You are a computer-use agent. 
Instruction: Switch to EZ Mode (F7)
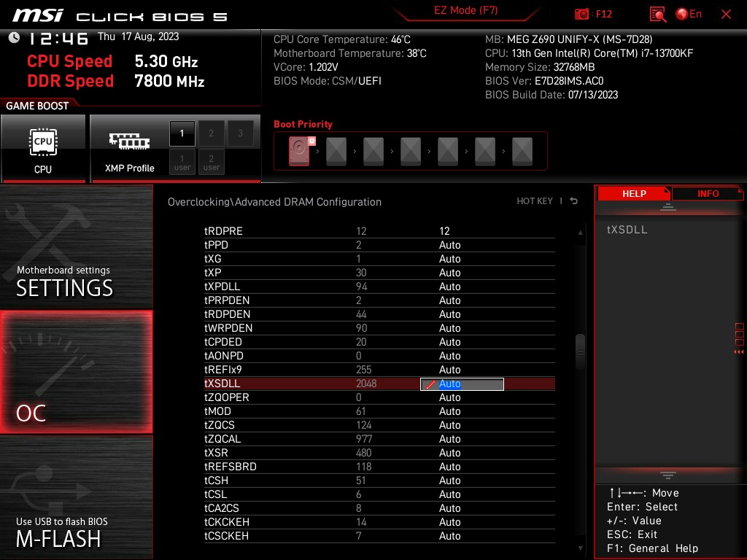(x=465, y=10)
